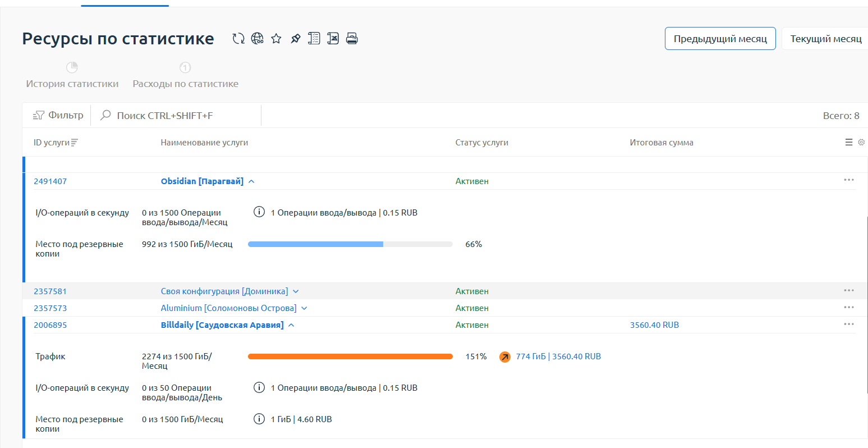This screenshot has width=868, height=448.
Task: Expand Своя конфигурация [Доминика] row
Action: pos(296,291)
